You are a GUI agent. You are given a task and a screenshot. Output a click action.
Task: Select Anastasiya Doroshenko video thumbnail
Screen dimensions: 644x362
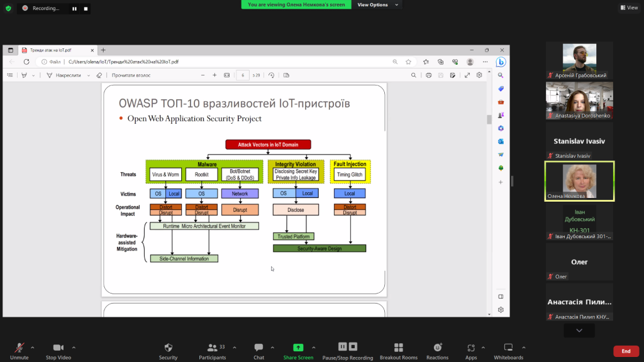(x=579, y=101)
